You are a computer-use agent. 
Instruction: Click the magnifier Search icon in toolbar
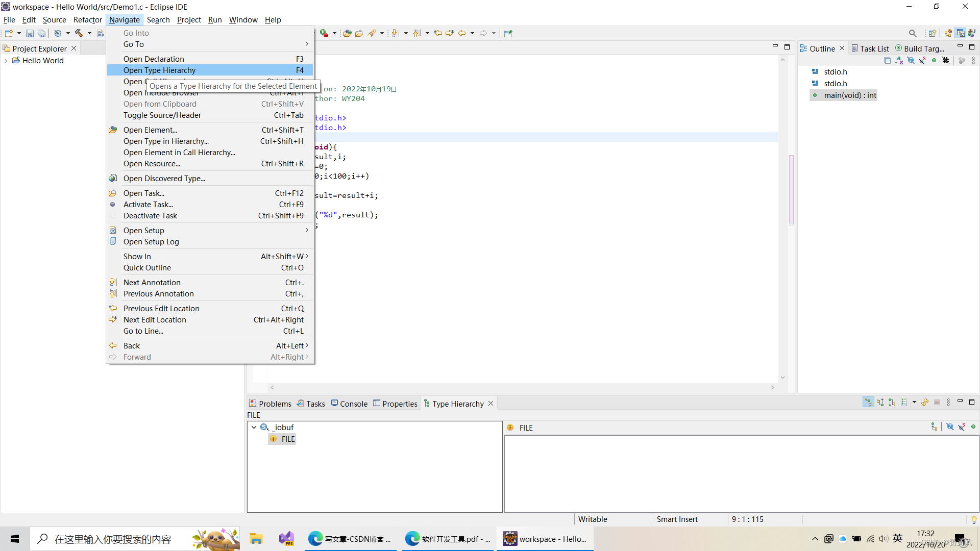coord(913,33)
